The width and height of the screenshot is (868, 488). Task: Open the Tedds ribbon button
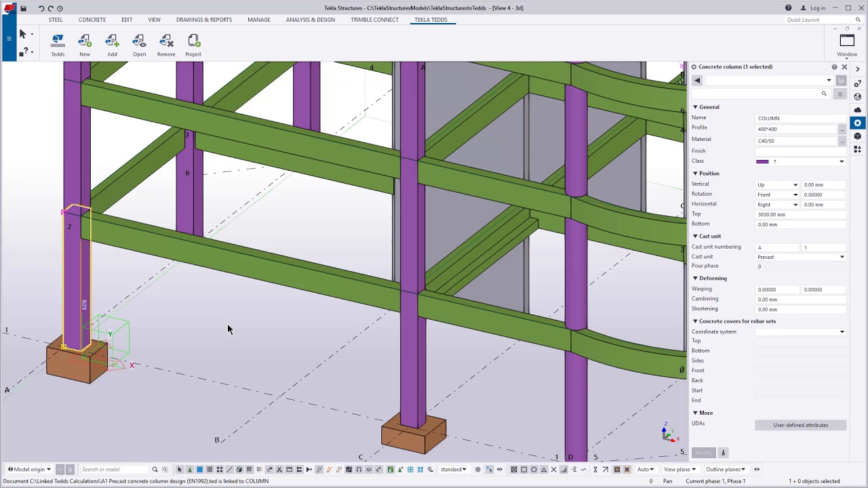pos(58,45)
